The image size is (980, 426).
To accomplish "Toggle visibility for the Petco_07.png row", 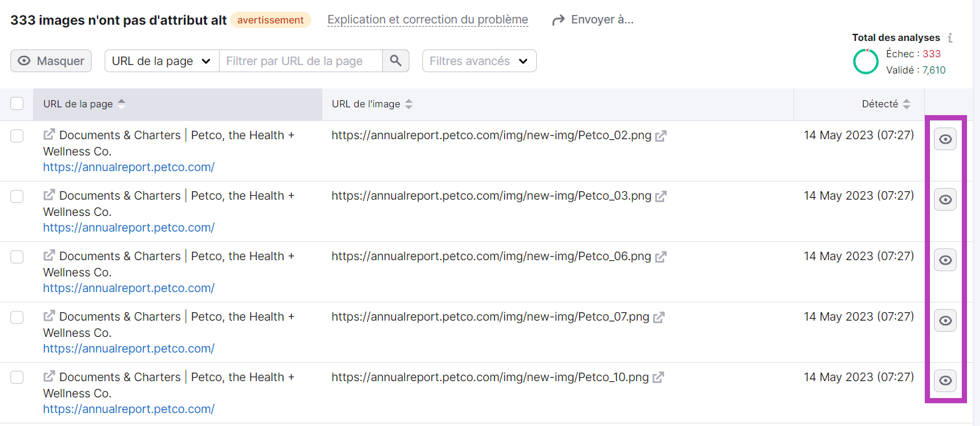I will coord(945,320).
